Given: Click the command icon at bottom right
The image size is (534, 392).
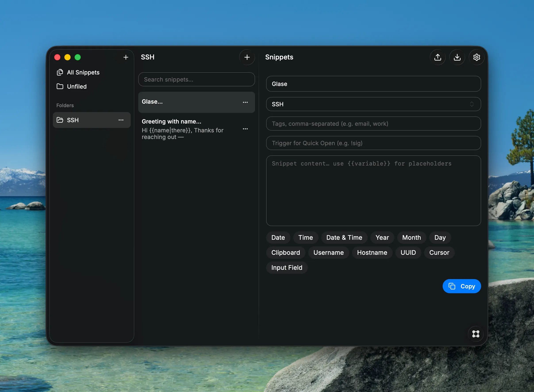Looking at the screenshot, I should pos(476,334).
